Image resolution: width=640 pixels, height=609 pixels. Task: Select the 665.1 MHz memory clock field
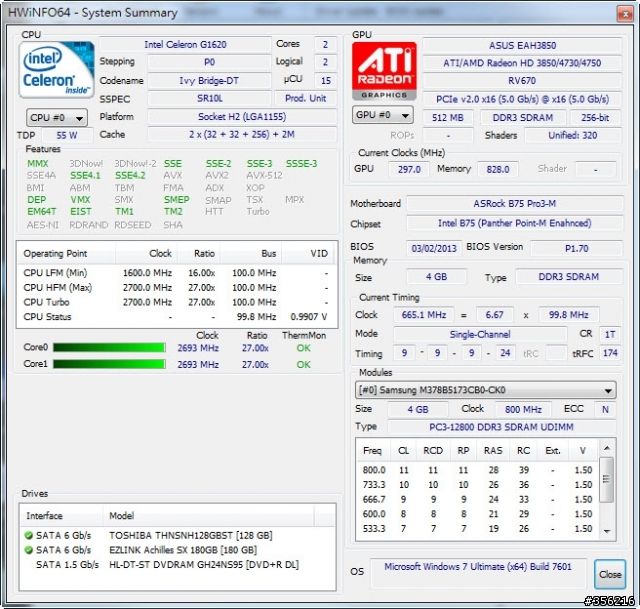pos(424,315)
